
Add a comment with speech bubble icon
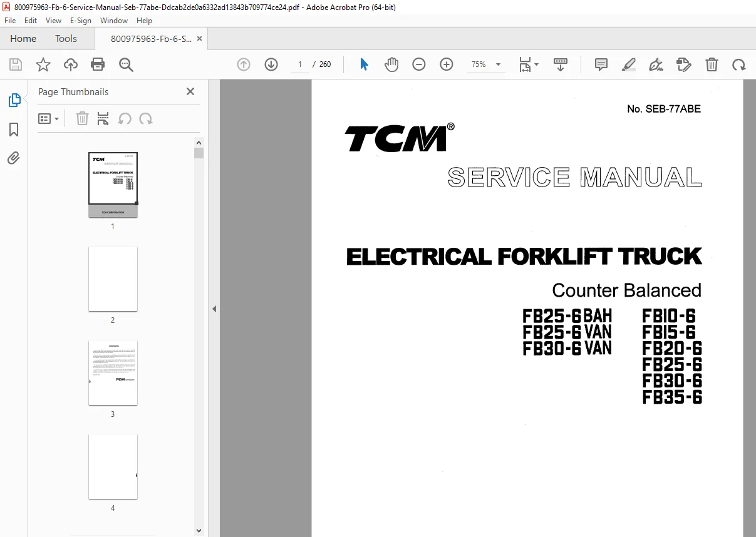pos(601,64)
